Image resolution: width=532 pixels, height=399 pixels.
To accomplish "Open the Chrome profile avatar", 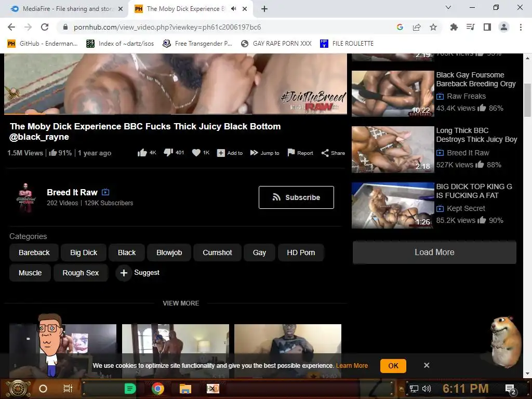I will click(504, 27).
